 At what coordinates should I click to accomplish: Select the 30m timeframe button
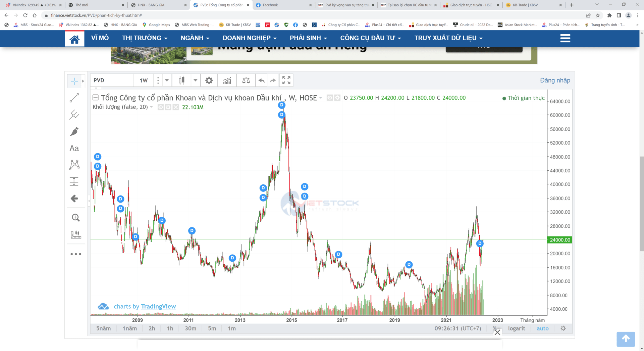[191, 328]
